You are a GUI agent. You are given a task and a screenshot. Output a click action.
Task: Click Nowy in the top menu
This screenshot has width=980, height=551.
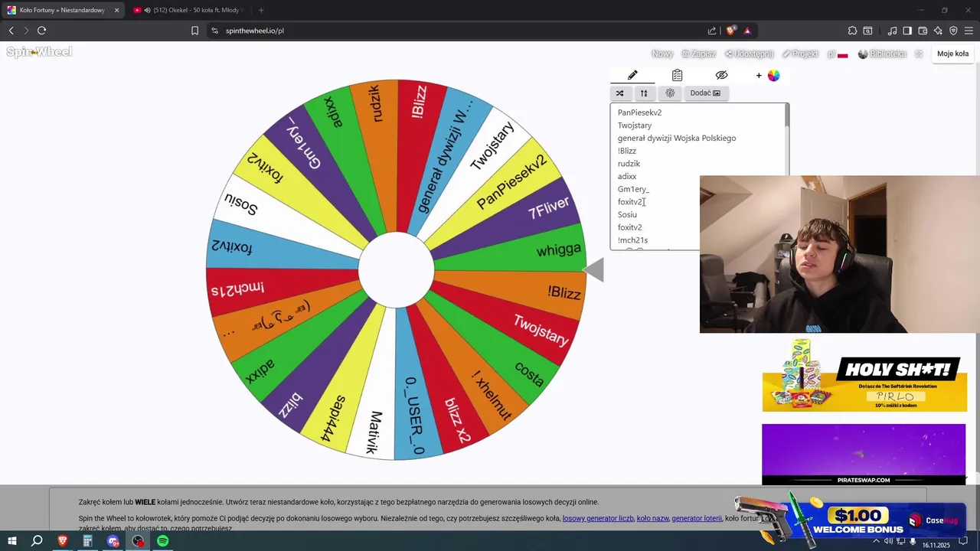click(x=662, y=54)
